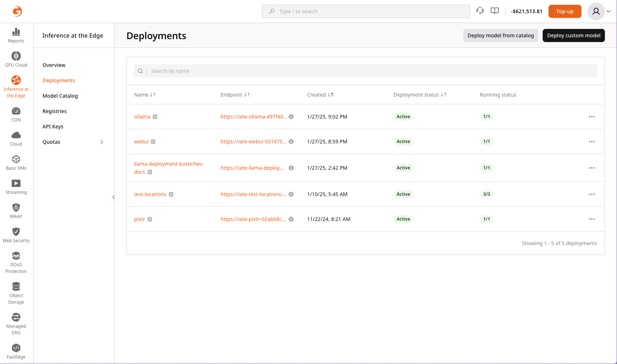Image resolution: width=617 pixels, height=364 pixels.
Task: Copy ID icon next to pixtr
Action: pyautogui.click(x=150, y=219)
